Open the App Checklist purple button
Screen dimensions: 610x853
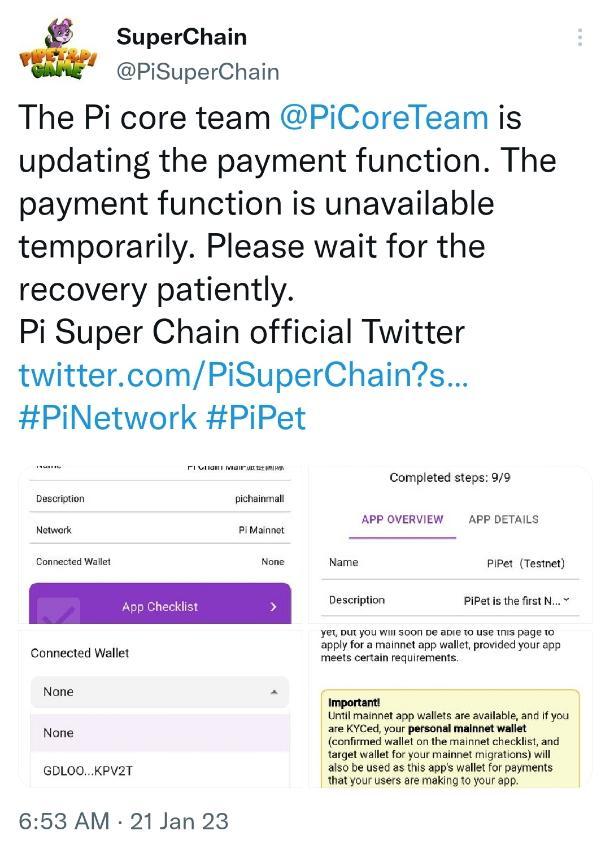point(159,606)
